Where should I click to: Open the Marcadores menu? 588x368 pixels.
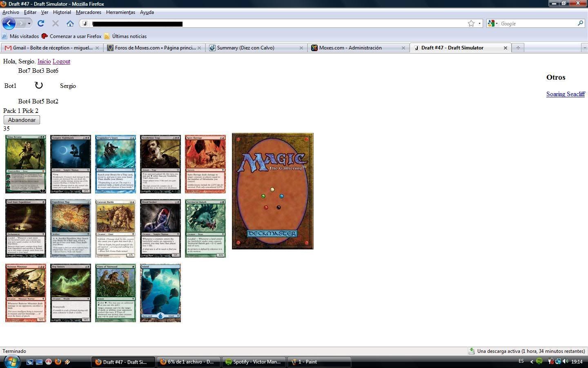coord(88,12)
